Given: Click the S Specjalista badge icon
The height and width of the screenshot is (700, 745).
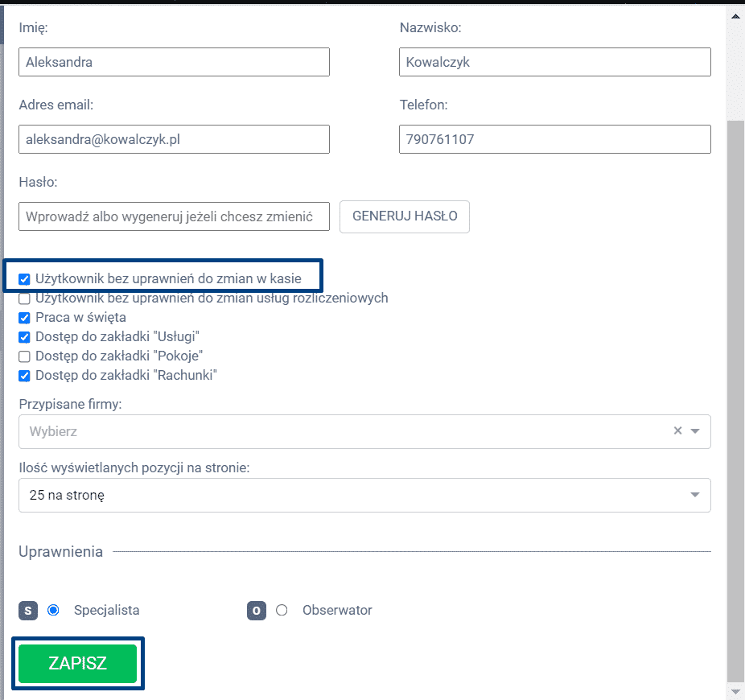Looking at the screenshot, I should tap(28, 611).
